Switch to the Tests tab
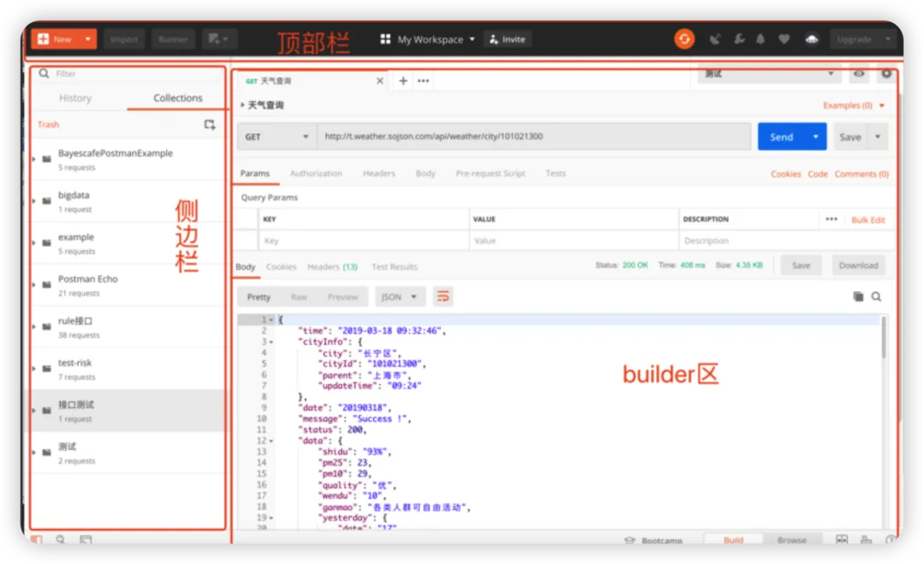924x564 pixels. point(555,173)
